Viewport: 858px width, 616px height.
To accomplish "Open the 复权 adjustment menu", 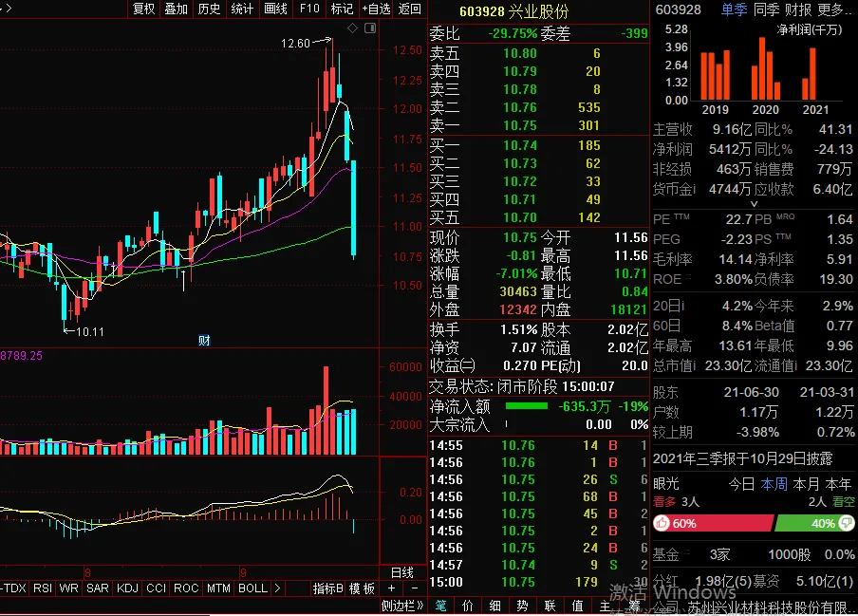I will pos(144,9).
